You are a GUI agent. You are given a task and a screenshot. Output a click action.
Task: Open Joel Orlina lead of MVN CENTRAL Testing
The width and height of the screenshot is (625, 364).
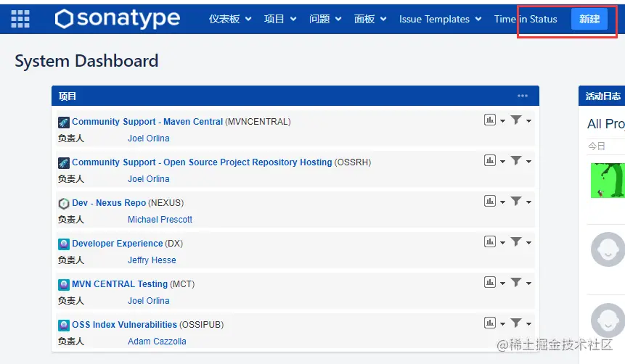148,301
